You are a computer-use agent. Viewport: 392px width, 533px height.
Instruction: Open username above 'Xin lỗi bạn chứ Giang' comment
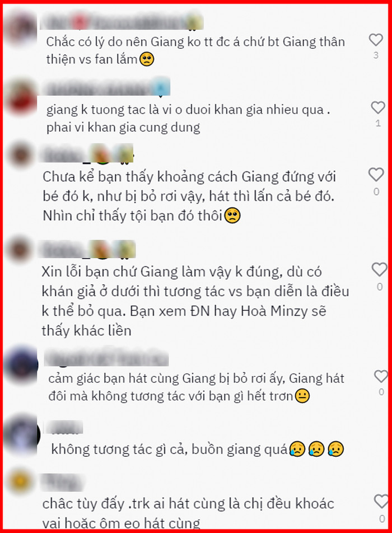pyautogui.click(x=88, y=249)
